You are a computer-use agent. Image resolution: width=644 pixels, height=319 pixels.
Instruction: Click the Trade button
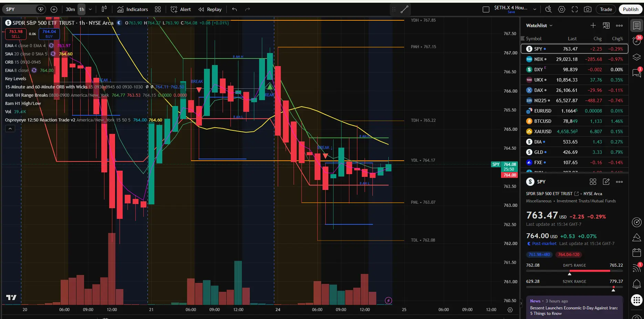606,9
